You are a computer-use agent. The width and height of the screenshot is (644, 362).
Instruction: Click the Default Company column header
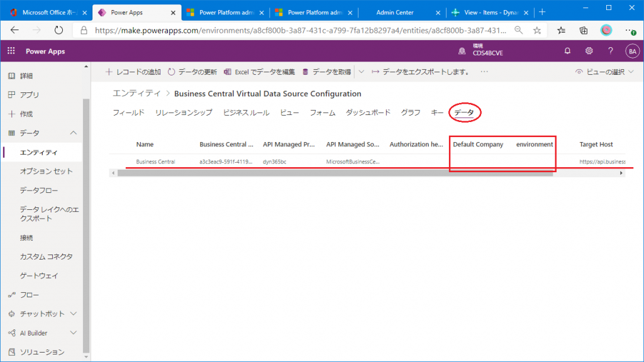point(478,145)
